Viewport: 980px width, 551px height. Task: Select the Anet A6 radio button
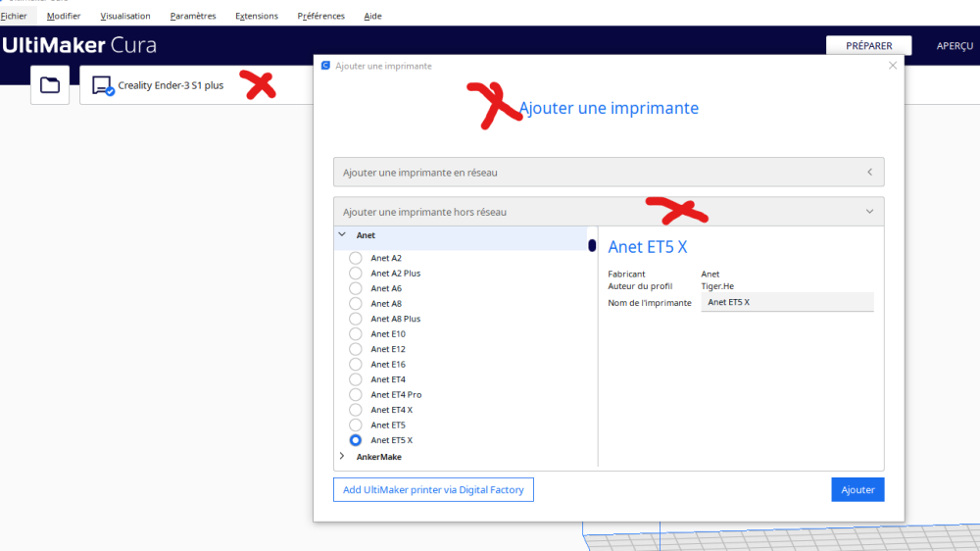click(356, 288)
